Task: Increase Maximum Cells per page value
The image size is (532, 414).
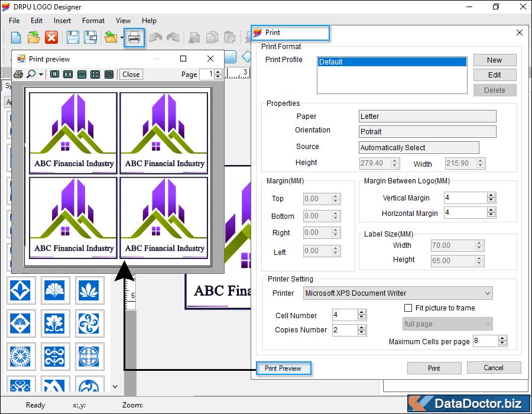Action: point(502,338)
